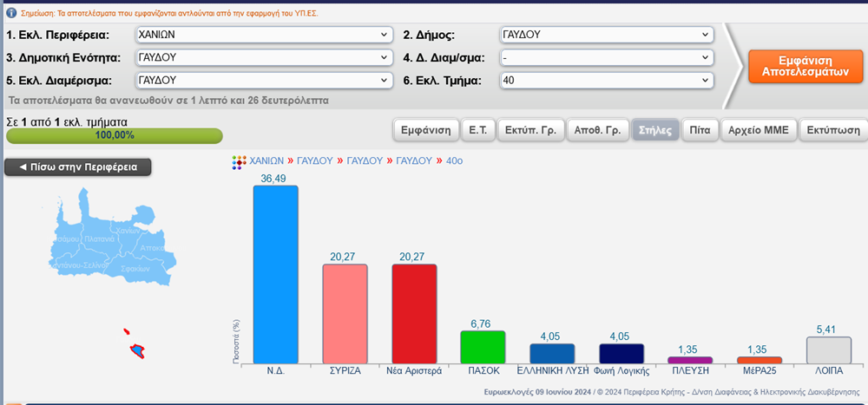
Task: Expand the Δημοτική Ενότητα dropdown
Action: coord(263,57)
